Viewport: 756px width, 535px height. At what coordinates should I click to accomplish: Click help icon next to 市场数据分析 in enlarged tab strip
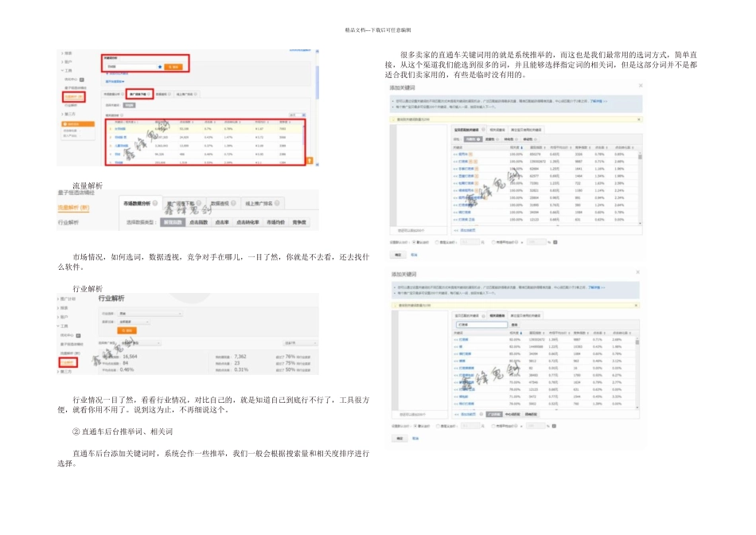(154, 203)
